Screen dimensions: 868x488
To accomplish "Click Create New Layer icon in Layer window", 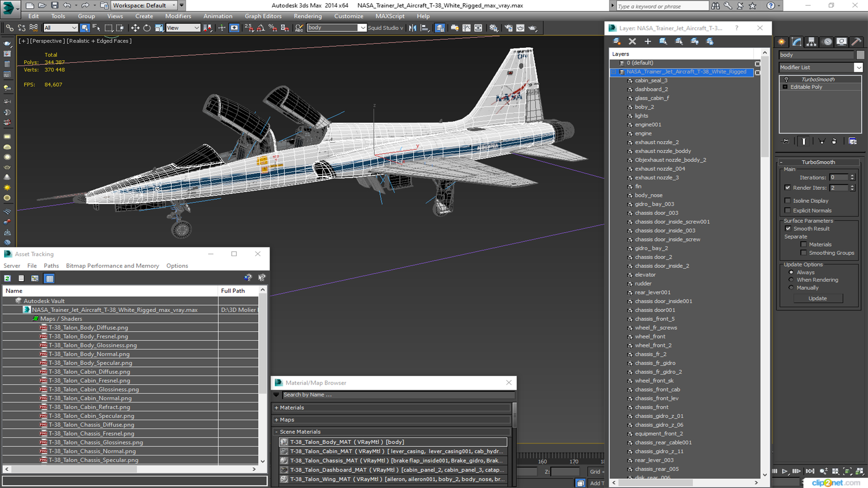I will 617,42.
